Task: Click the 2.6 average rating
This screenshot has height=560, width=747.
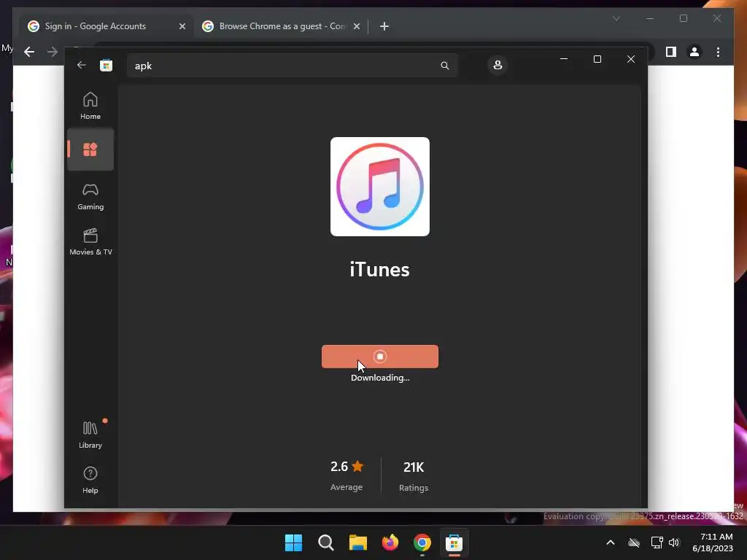Action: (347, 466)
